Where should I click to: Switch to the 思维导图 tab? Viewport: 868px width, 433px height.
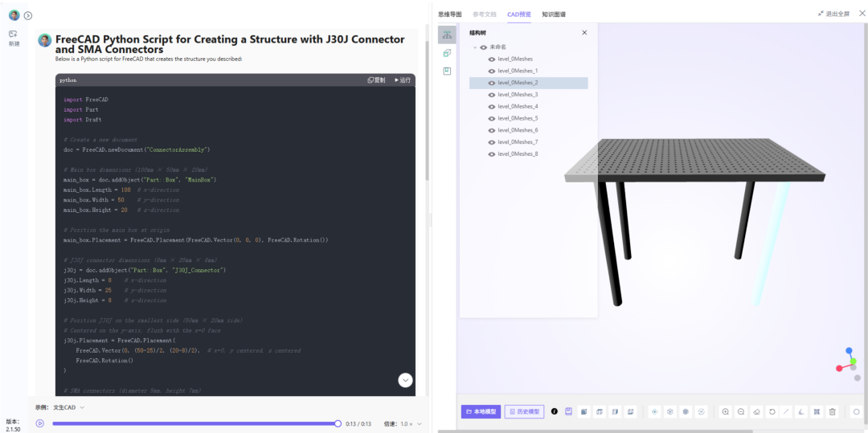coord(449,14)
